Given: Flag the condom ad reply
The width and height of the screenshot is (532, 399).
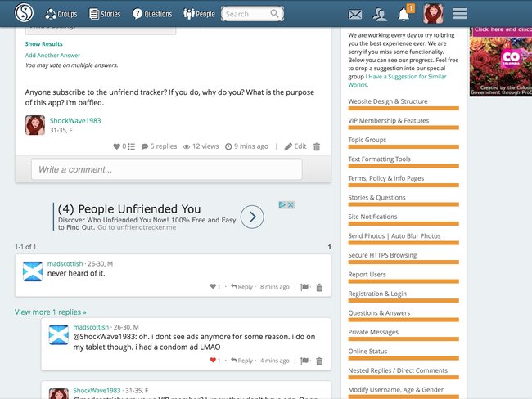Looking at the screenshot, I should [x=304, y=361].
